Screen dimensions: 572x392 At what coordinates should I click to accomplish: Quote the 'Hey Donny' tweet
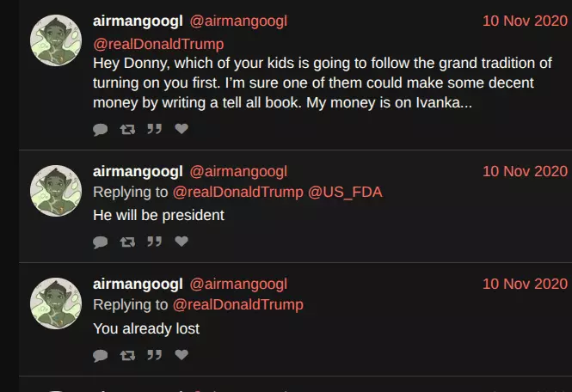(x=155, y=129)
